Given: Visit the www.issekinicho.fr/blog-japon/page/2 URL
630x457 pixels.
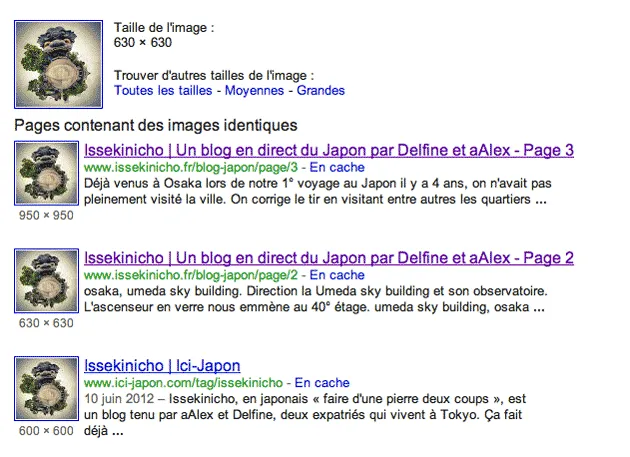Looking at the screenshot, I should click(x=191, y=275).
